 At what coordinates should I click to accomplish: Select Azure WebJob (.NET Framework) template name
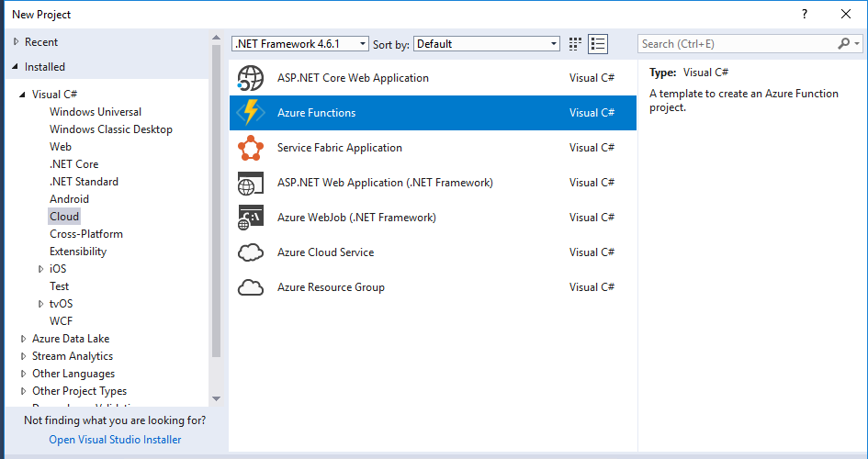point(356,218)
